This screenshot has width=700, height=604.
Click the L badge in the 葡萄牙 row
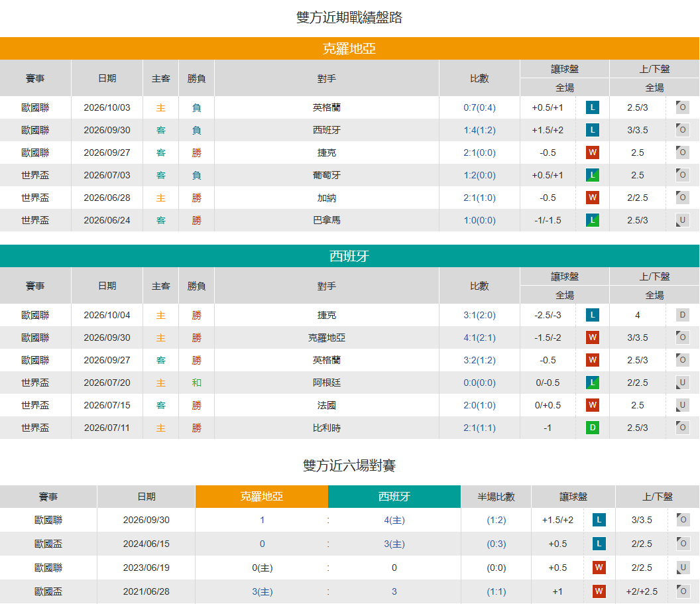593,175
